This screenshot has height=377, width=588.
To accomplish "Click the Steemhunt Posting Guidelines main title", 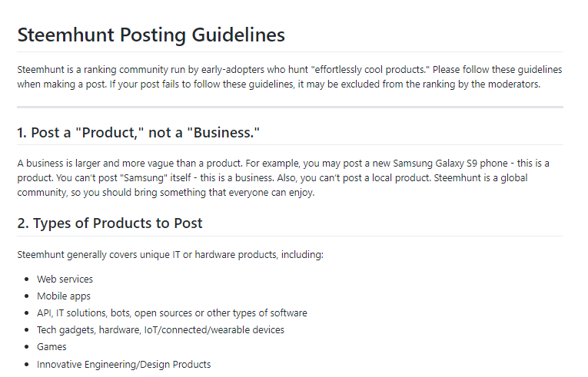I will (151, 35).
